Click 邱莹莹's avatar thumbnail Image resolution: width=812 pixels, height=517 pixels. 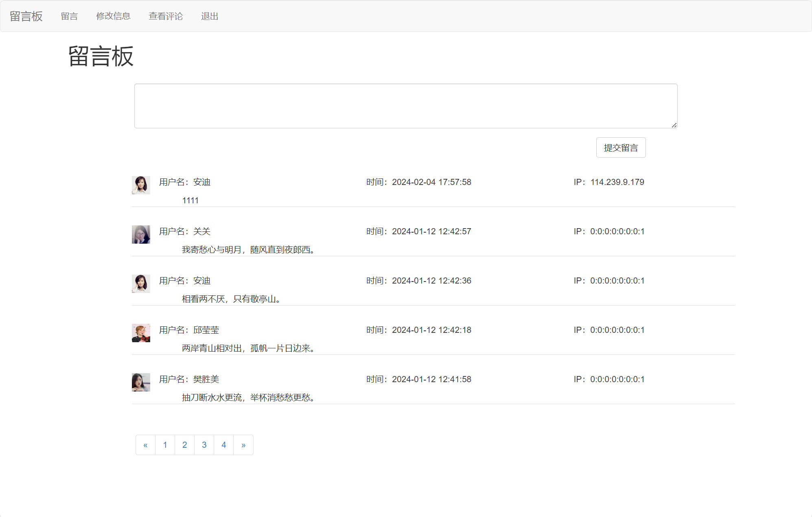coord(141,333)
